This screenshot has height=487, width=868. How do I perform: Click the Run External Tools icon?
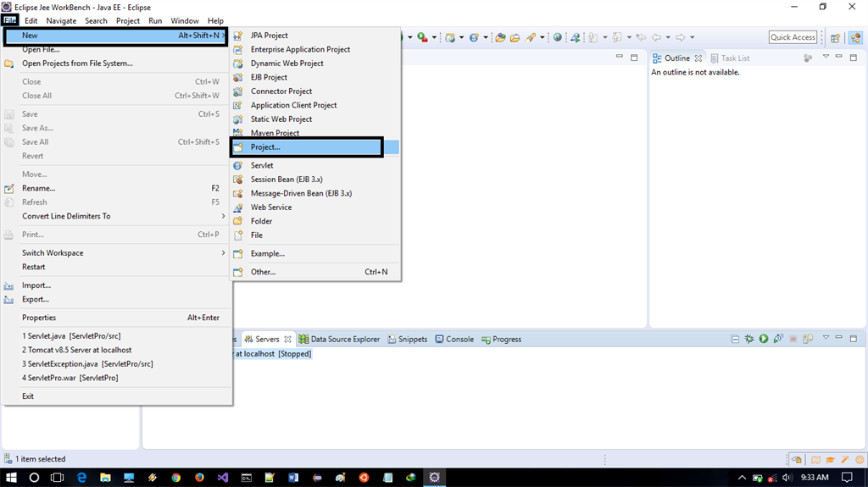422,37
